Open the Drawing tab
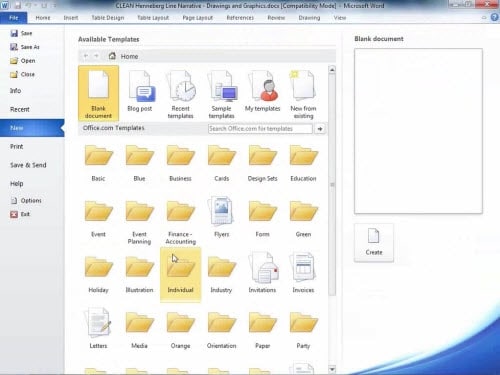This screenshot has width=500, height=375. click(309, 18)
